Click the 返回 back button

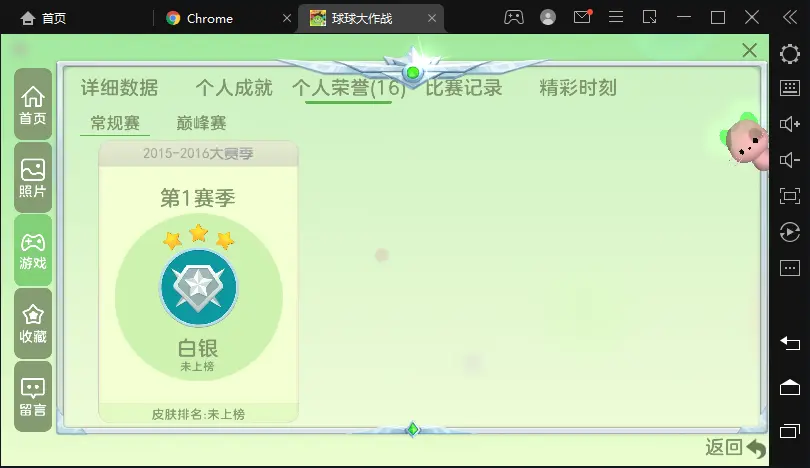[736, 447]
